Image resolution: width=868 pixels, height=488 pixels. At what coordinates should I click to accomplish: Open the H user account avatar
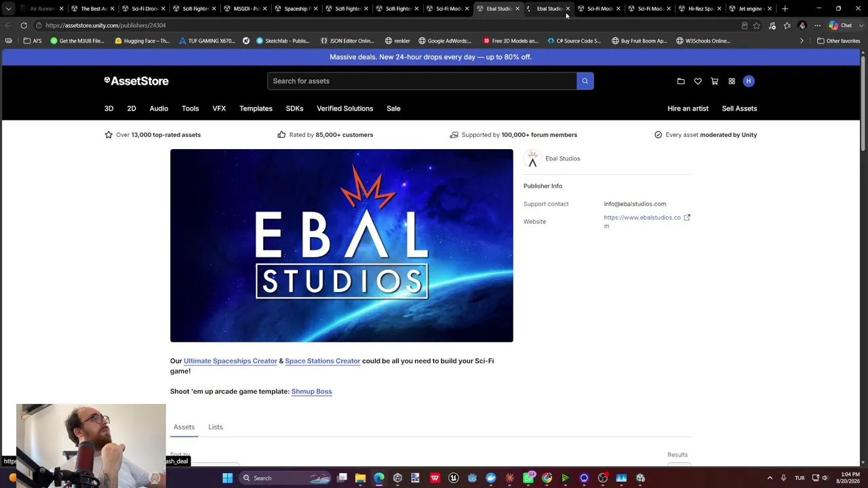click(x=749, y=81)
